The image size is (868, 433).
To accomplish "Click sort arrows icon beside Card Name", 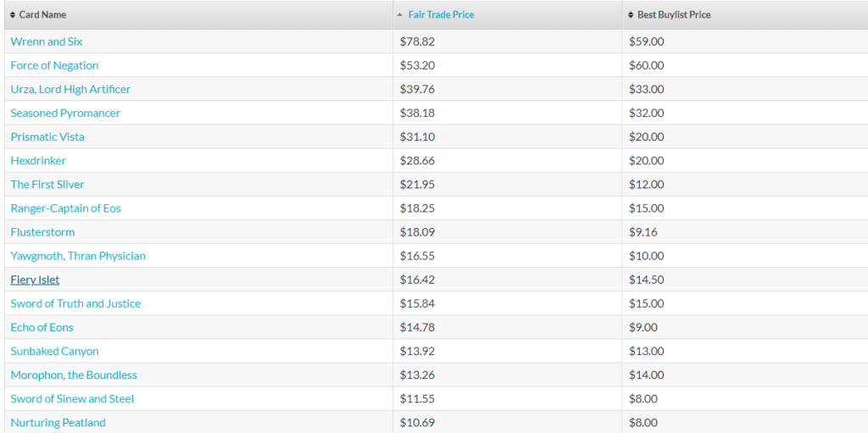I will pyautogui.click(x=14, y=15).
